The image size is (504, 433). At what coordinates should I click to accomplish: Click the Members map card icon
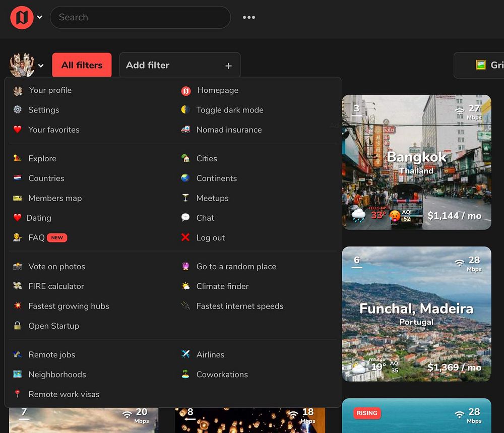[x=17, y=198]
